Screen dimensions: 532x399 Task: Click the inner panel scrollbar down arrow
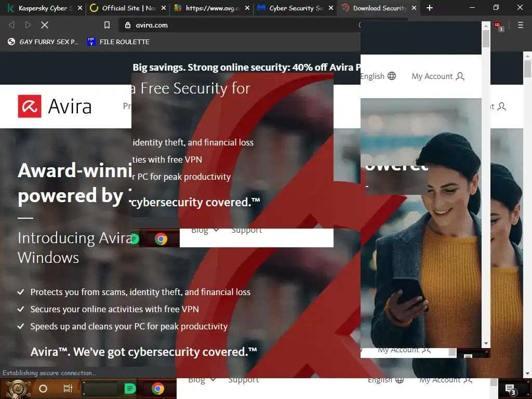(x=486, y=343)
